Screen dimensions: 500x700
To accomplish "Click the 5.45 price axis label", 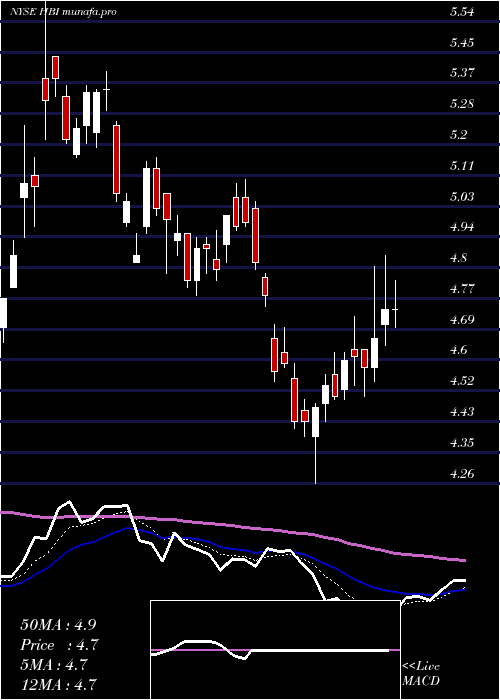I will 462,43.
